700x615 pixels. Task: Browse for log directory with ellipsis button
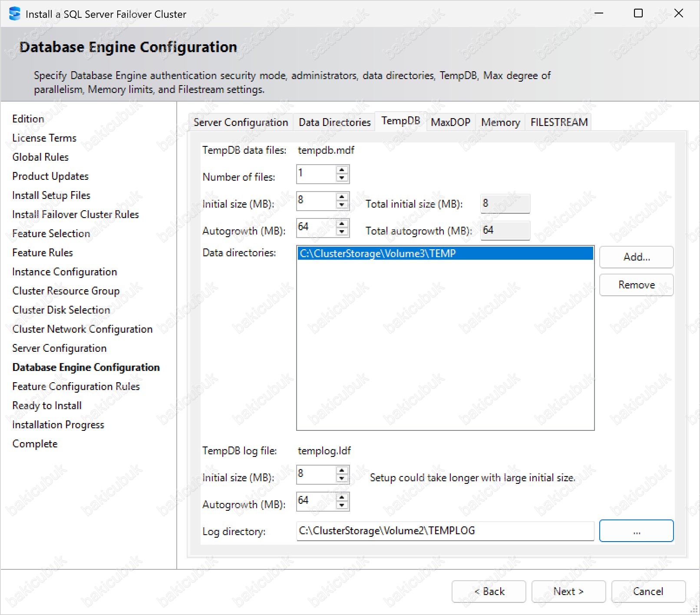[x=636, y=531]
